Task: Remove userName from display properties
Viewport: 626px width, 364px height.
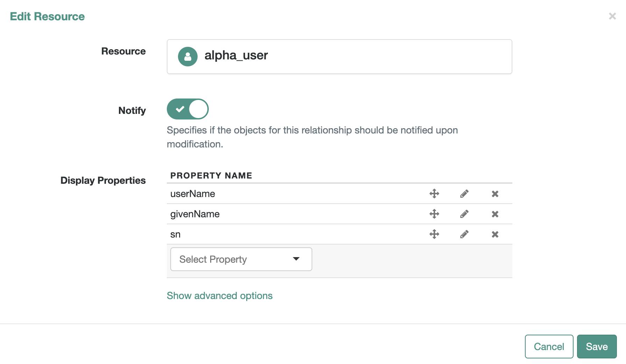Action: [x=495, y=194]
